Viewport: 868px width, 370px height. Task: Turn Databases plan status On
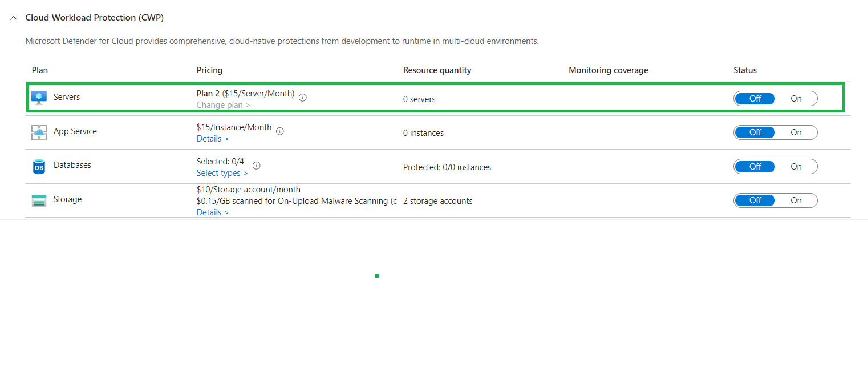(x=796, y=167)
